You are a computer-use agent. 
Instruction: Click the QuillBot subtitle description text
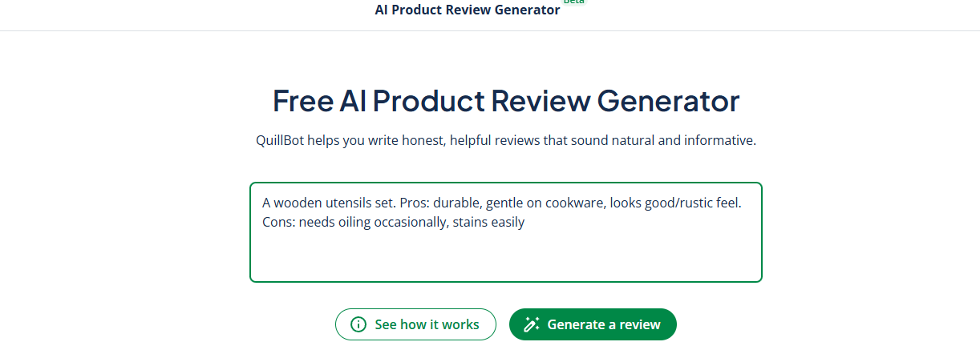point(505,141)
